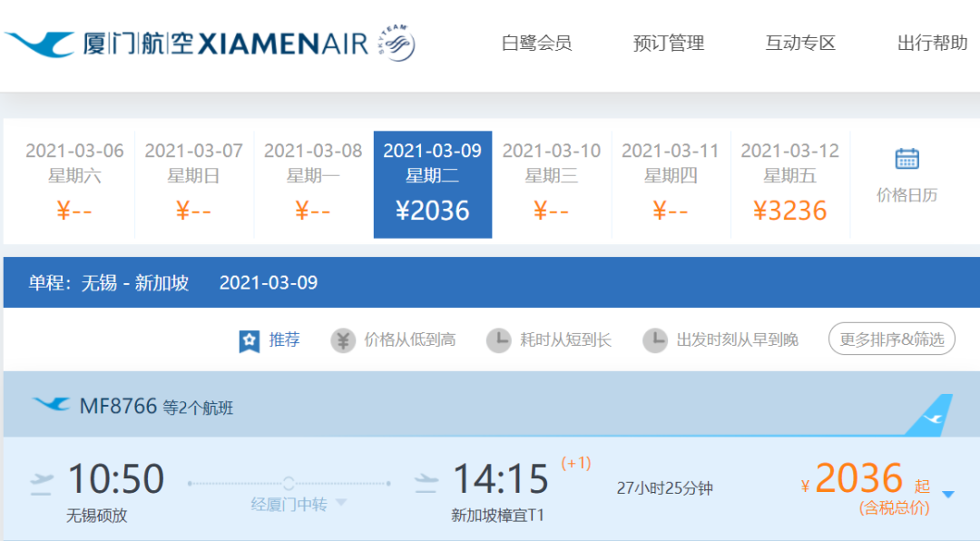
Task: Open the price calendar icon
Action: point(906,159)
